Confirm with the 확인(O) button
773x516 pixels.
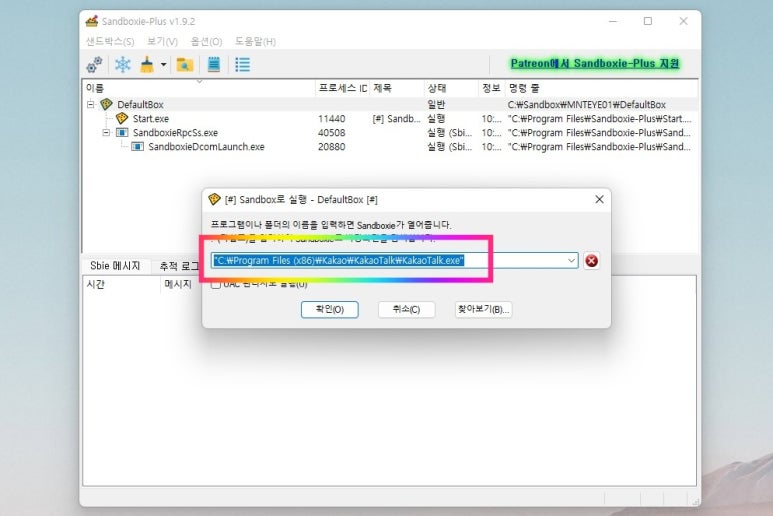330,310
